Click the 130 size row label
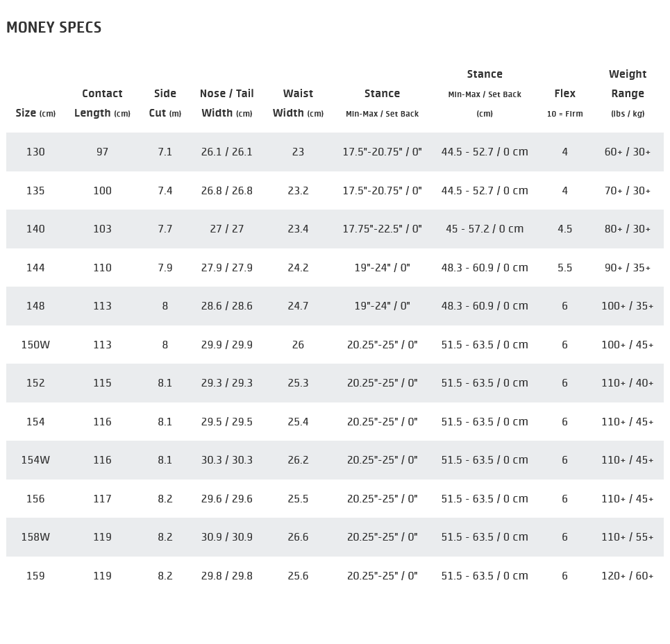Screen dimensions: 670x644 click(x=35, y=152)
